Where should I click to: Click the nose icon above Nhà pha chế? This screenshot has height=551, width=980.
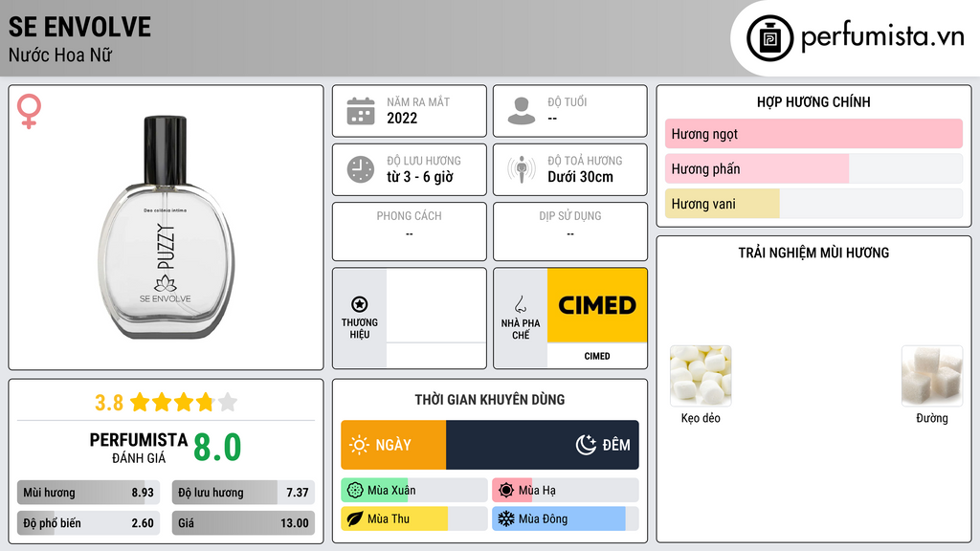(520, 304)
